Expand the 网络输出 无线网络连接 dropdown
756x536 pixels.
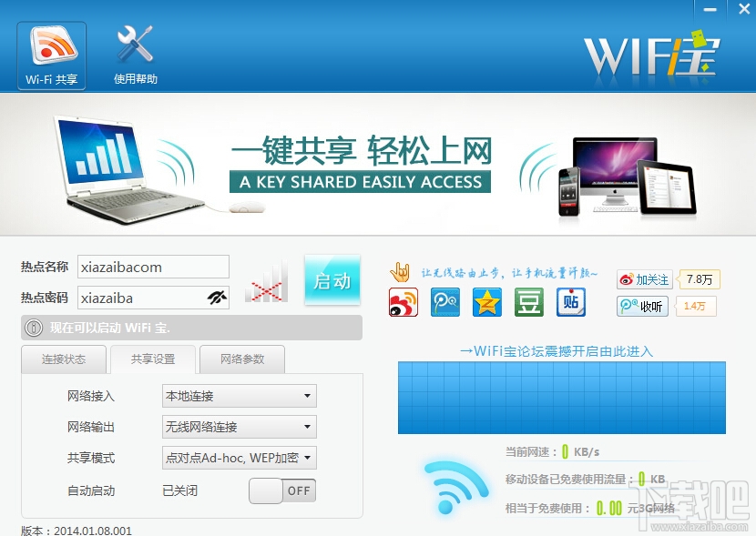click(x=240, y=427)
